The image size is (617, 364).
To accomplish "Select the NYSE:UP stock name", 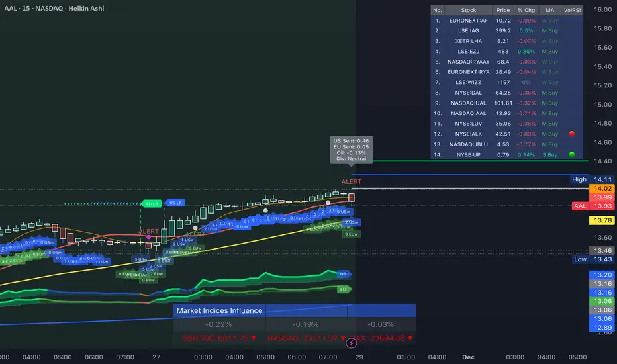I will [468, 155].
